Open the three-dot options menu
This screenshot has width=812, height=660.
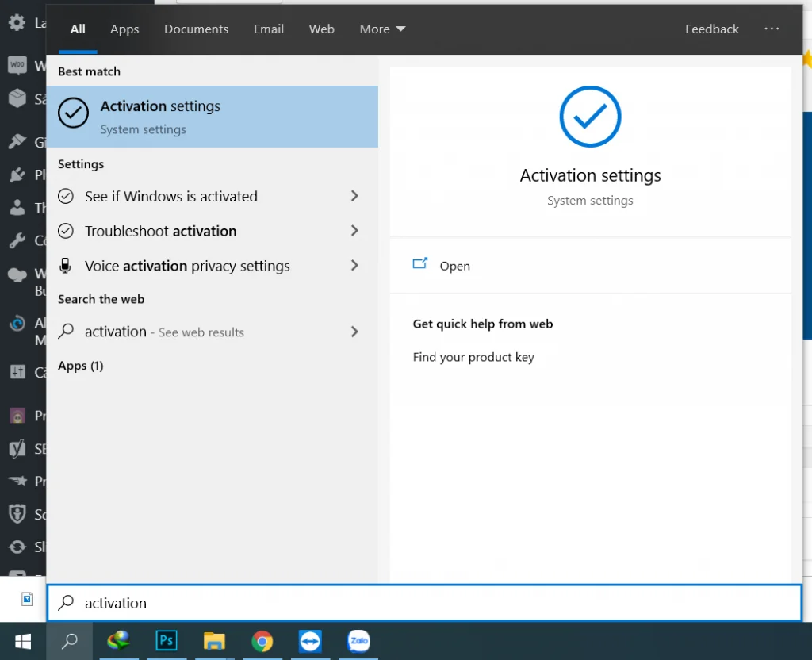coord(772,29)
